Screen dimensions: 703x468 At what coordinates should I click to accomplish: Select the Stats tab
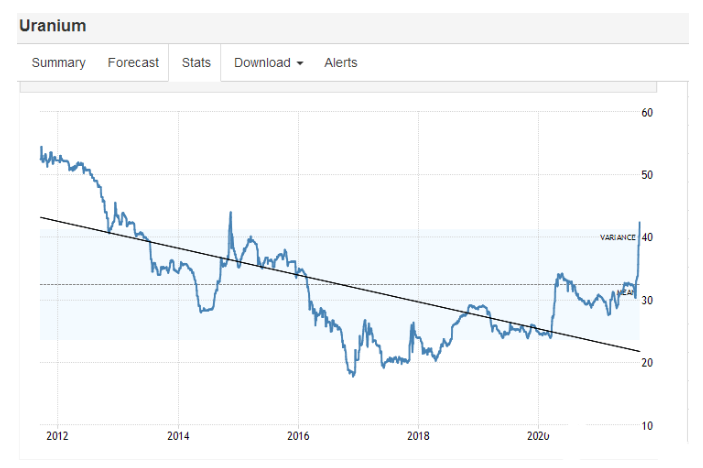click(196, 62)
